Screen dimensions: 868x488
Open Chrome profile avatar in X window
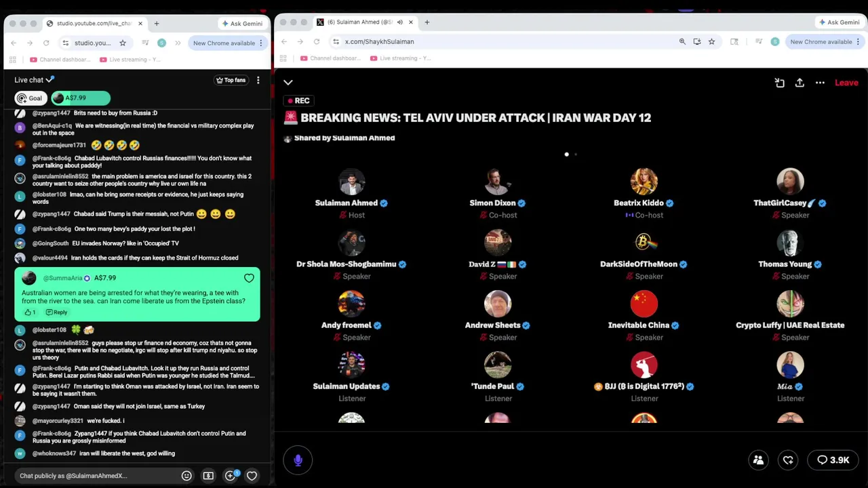point(775,41)
